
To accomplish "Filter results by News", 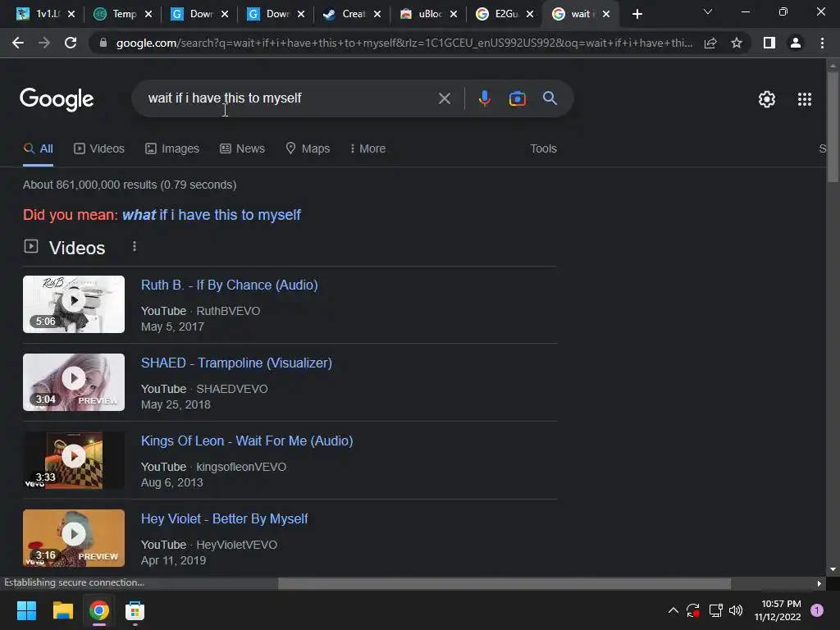I will 242,148.
